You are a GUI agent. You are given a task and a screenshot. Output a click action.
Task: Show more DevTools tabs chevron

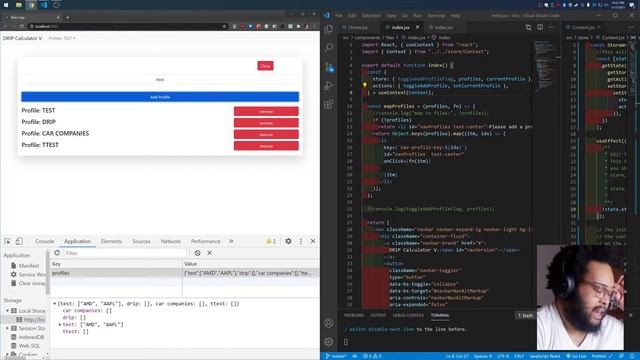click(231, 241)
